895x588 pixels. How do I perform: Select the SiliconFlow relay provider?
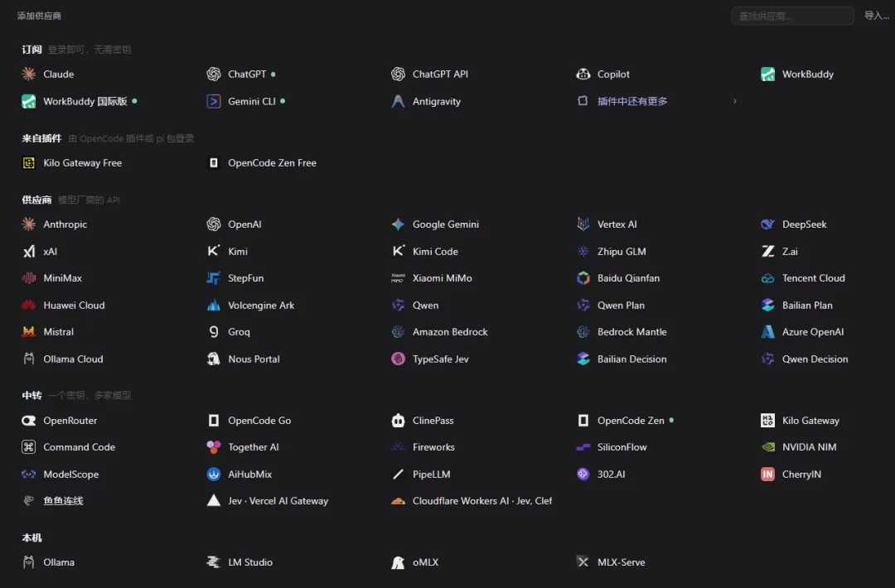pyautogui.click(x=612, y=447)
